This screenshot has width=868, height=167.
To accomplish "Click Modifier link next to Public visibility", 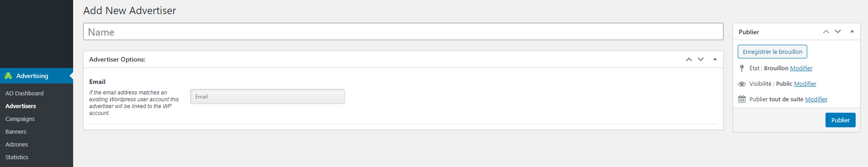I will (x=805, y=84).
